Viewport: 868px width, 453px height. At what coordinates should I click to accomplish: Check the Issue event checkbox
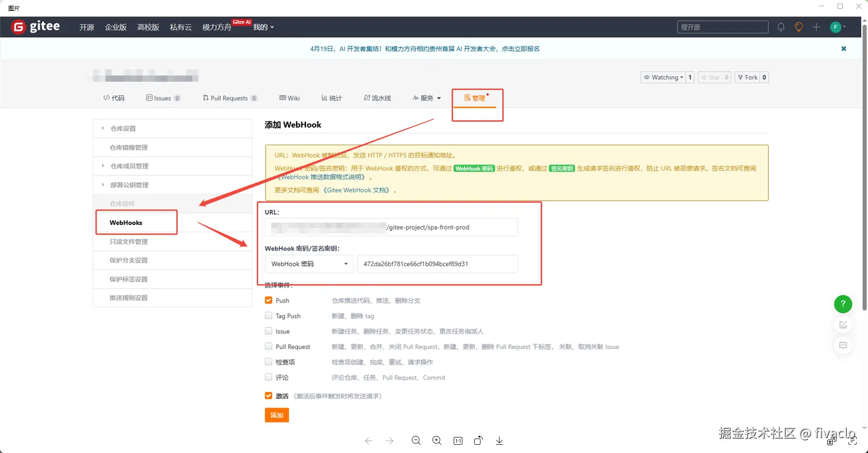click(x=269, y=331)
